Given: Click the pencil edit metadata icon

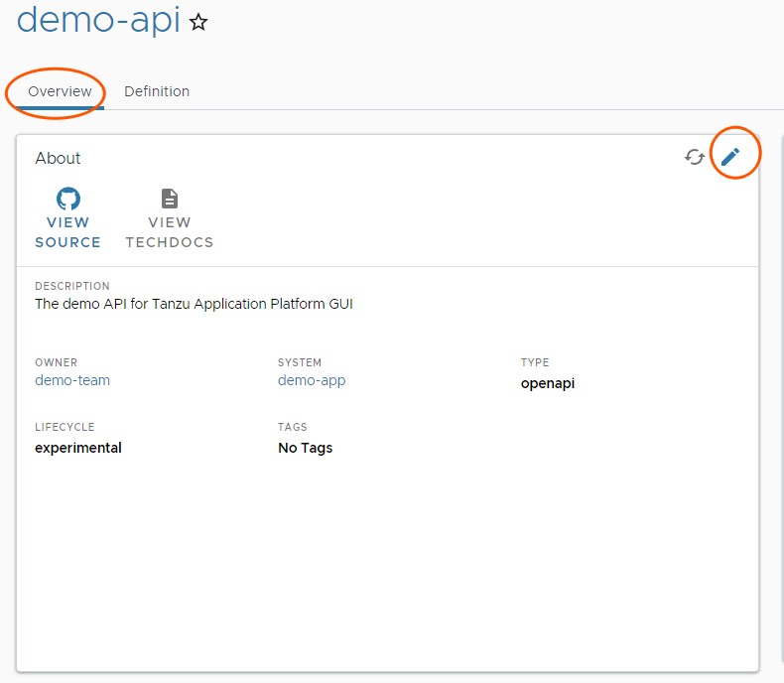Looking at the screenshot, I should pos(730,157).
